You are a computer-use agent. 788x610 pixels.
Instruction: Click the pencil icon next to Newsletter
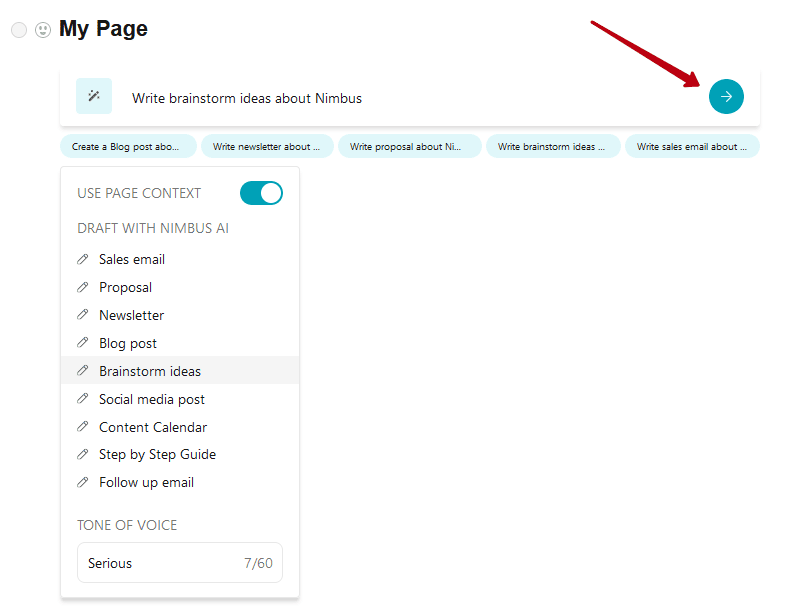pyautogui.click(x=82, y=315)
